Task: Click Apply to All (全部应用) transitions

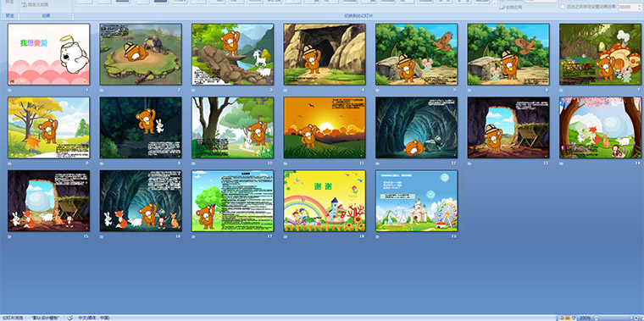Action: [509, 7]
